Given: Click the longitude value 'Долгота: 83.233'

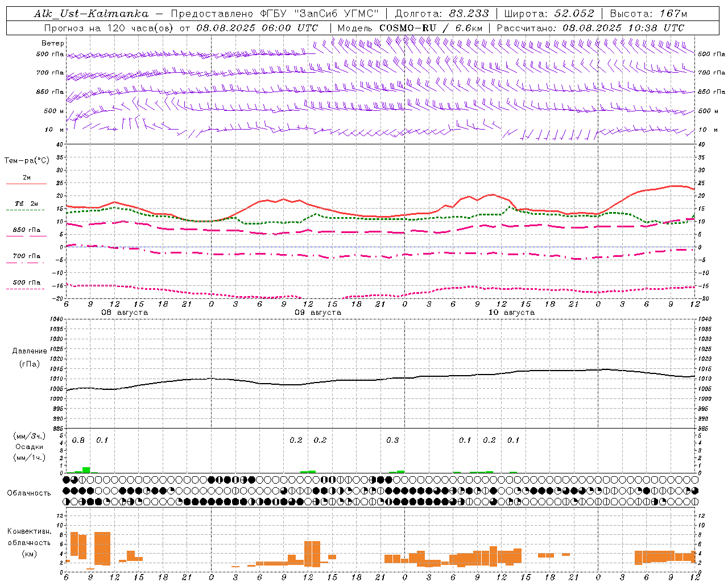Looking at the screenshot, I should tap(442, 14).
